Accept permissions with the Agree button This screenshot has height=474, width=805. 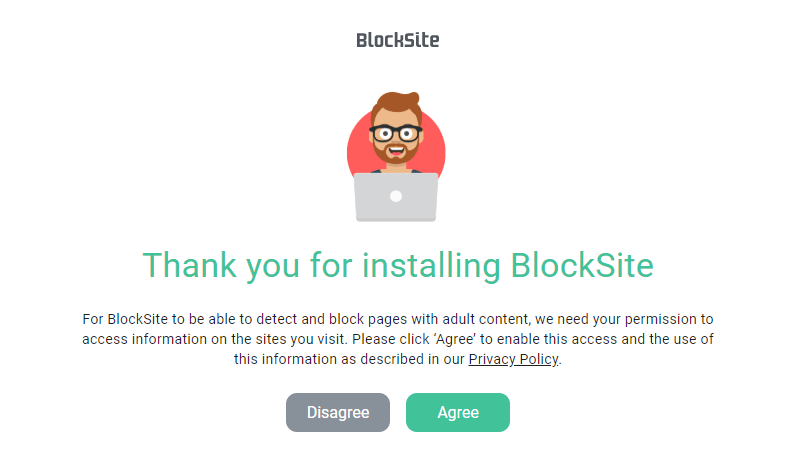click(x=458, y=412)
